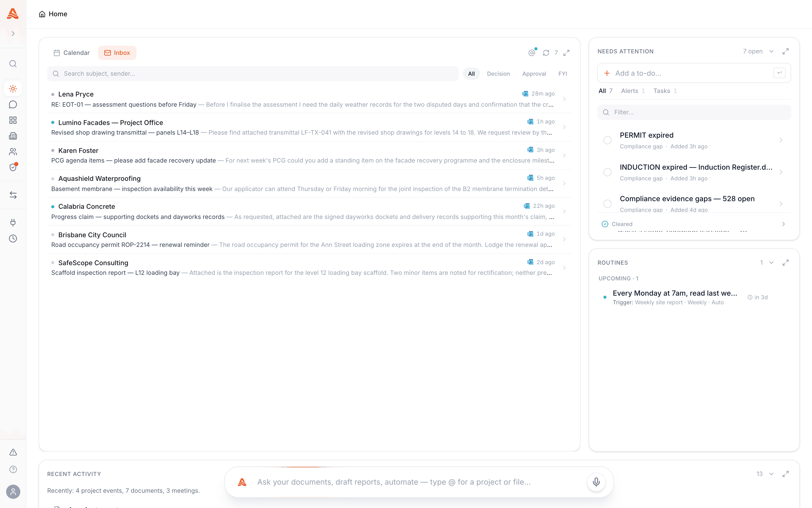Select the Approval inbox filter
Screen dimensions: 812x508
[534, 74]
